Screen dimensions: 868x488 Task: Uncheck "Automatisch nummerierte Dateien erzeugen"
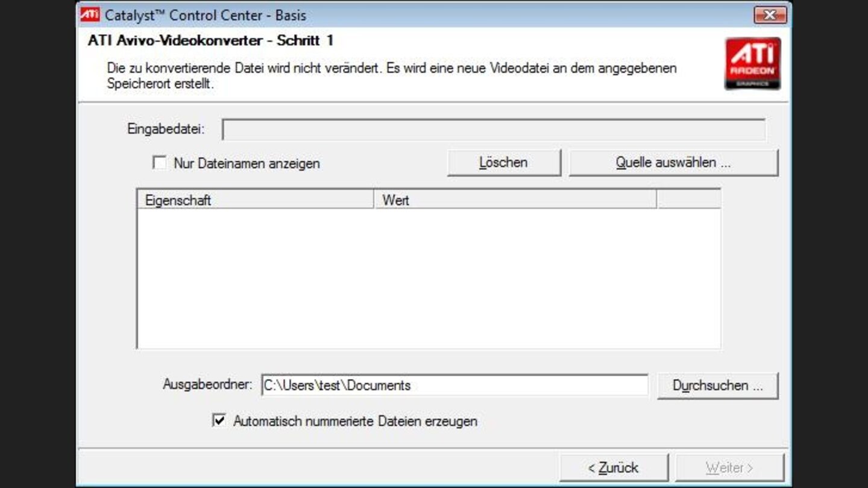[219, 421]
